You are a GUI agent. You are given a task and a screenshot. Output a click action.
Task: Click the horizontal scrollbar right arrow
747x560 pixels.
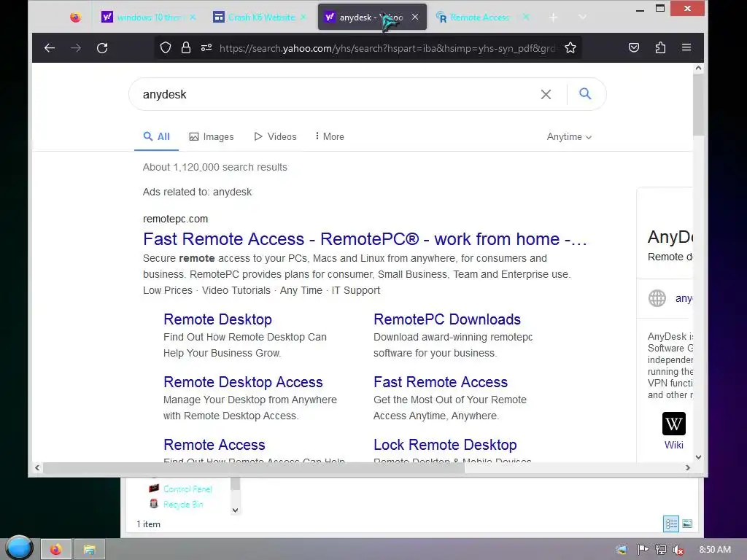click(x=687, y=467)
